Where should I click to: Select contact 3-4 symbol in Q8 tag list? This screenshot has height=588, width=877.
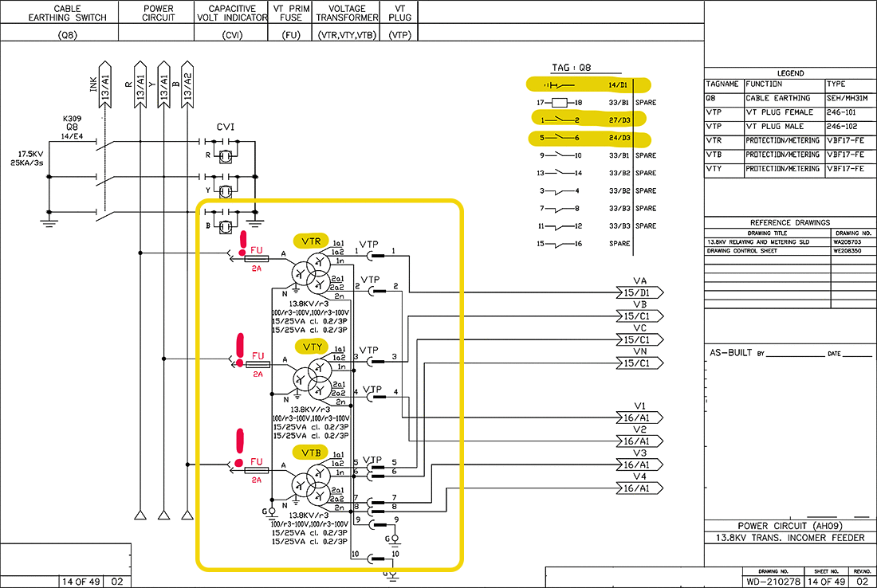coord(560,191)
